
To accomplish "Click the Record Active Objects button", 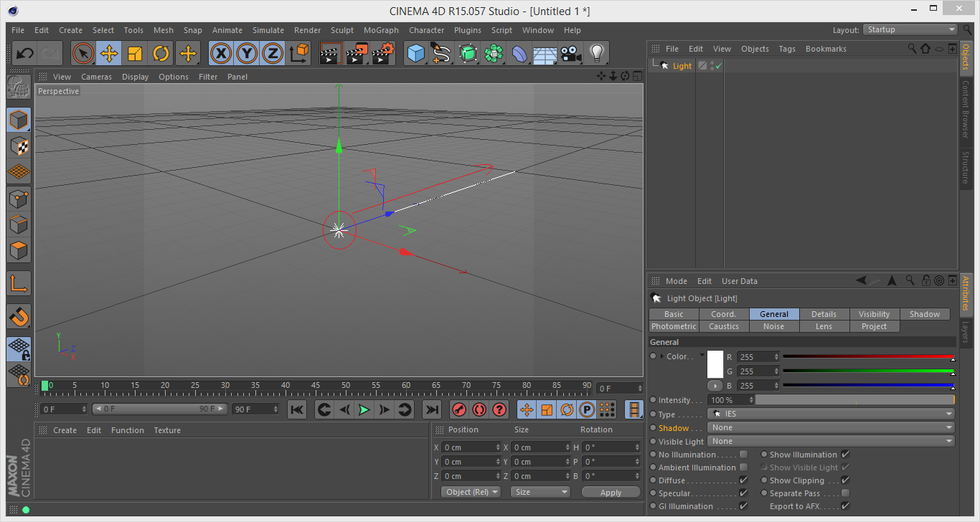I will (x=458, y=409).
